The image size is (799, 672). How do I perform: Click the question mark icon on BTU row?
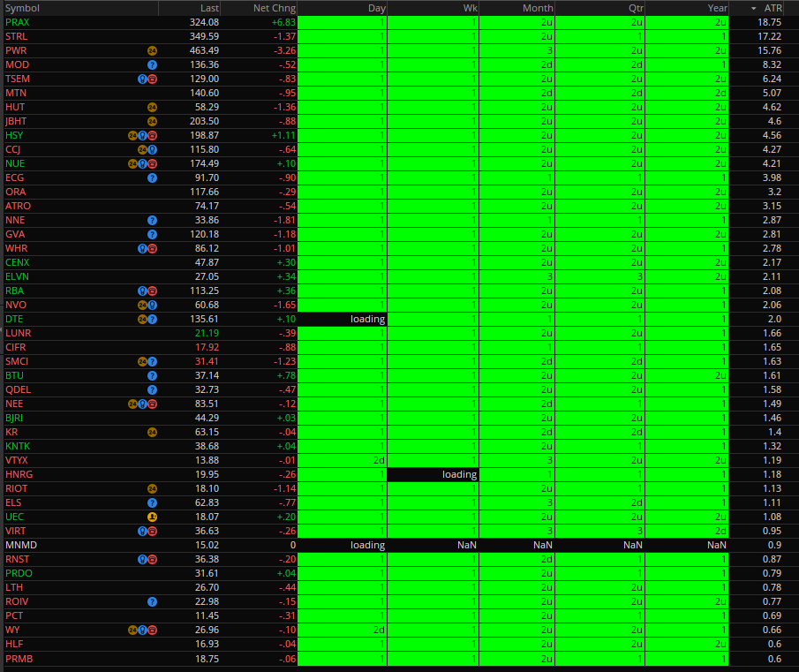pyautogui.click(x=152, y=376)
